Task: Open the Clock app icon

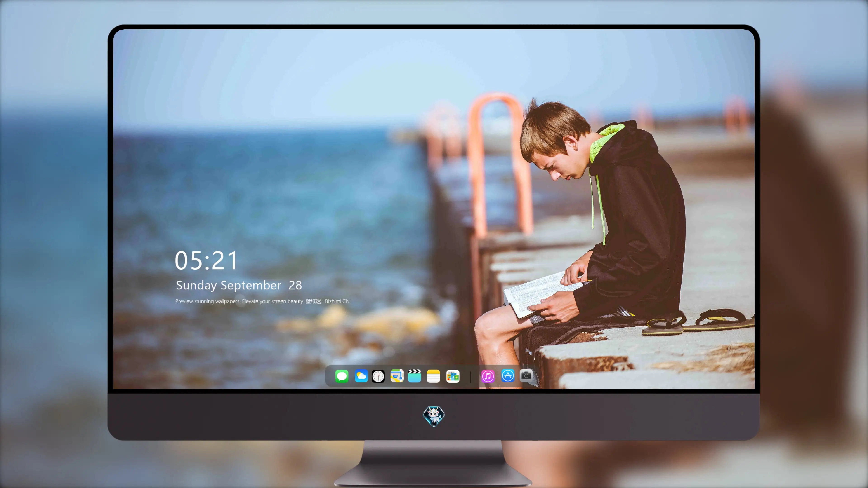Action: click(x=378, y=376)
